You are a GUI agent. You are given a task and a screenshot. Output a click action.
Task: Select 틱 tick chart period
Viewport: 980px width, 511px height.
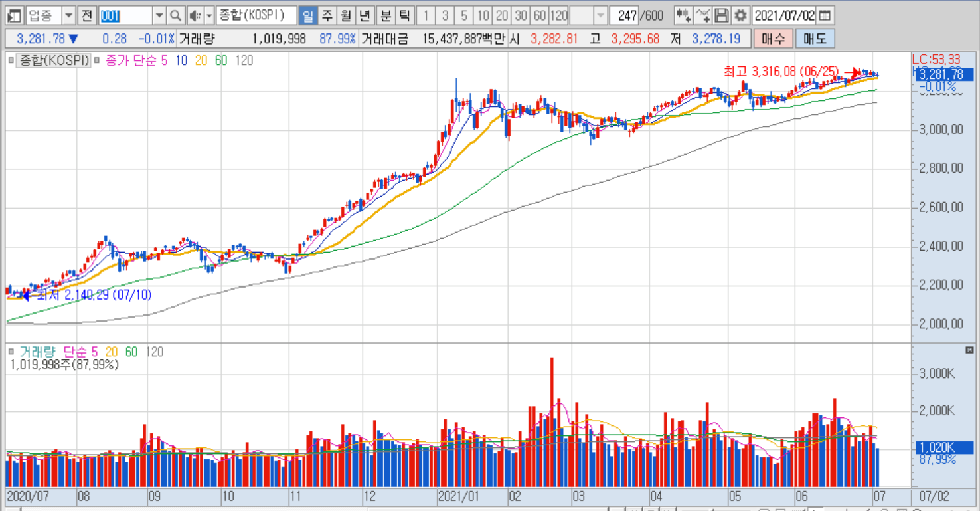pos(404,15)
